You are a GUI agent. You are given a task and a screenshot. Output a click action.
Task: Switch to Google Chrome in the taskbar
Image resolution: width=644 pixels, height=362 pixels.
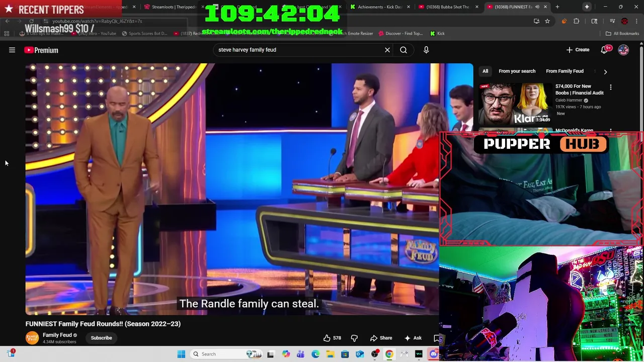point(389,354)
